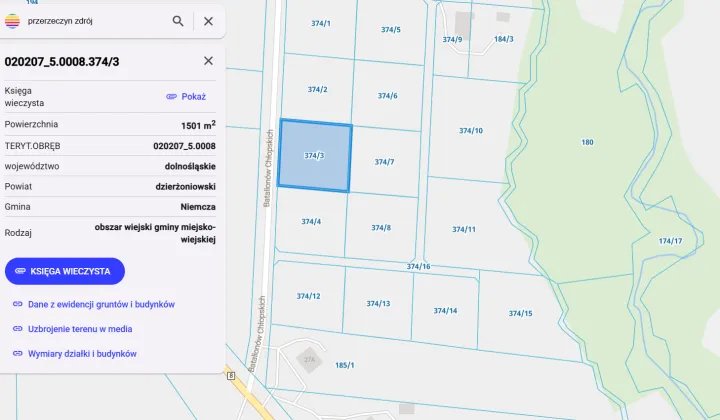Open the KSIĘGA WIECZYSTA button
This screenshot has width=720, height=420.
(65, 271)
